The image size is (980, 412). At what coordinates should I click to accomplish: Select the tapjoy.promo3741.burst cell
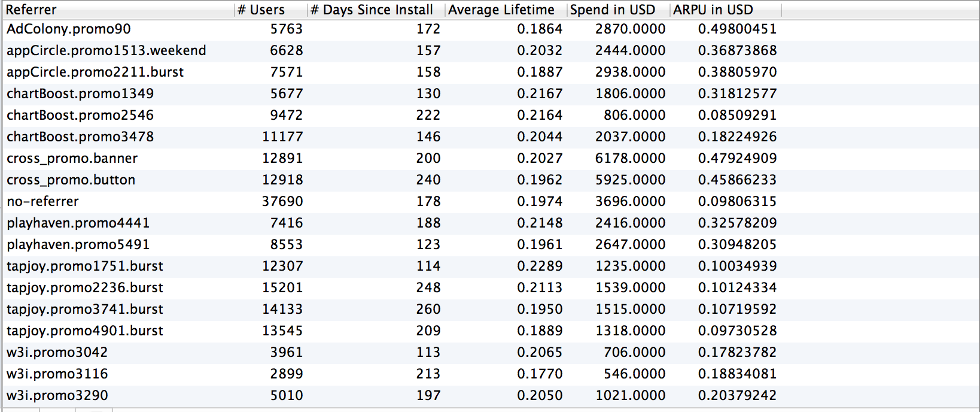85,309
